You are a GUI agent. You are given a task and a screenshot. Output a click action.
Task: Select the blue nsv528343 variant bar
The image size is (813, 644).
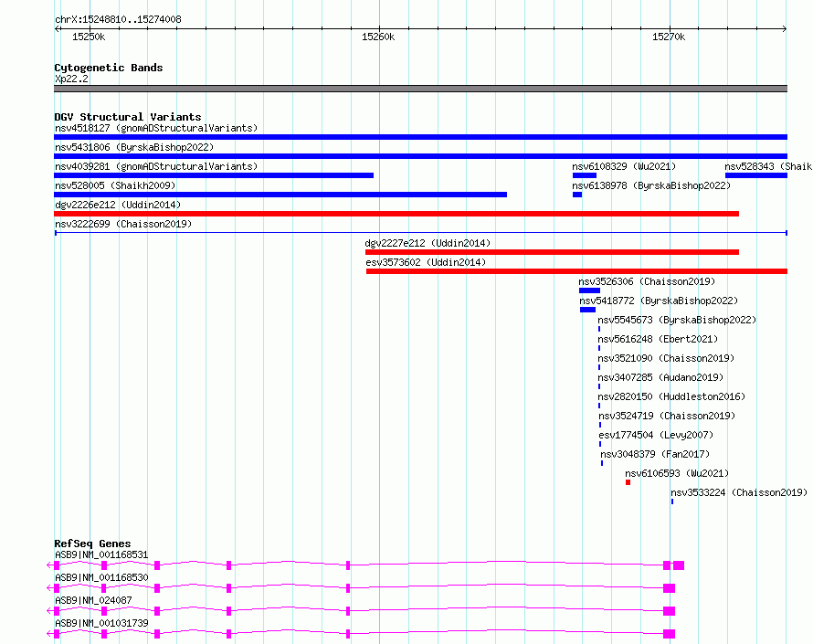(x=756, y=175)
